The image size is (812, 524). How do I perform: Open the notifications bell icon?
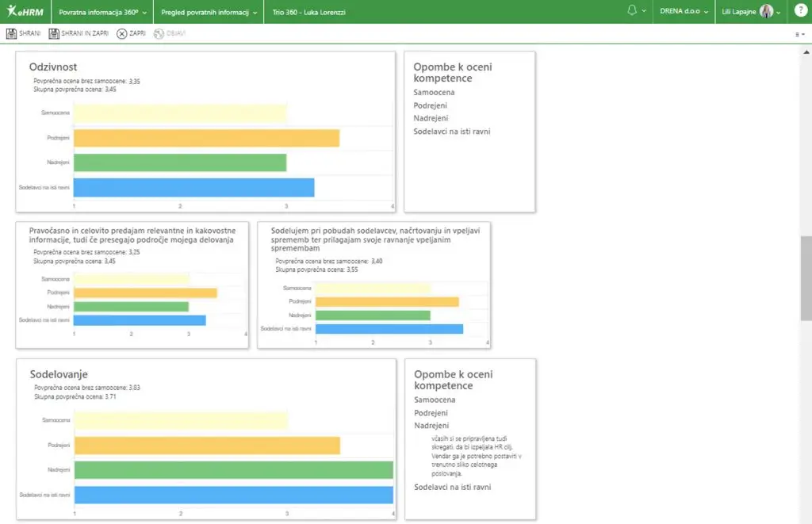pyautogui.click(x=632, y=10)
